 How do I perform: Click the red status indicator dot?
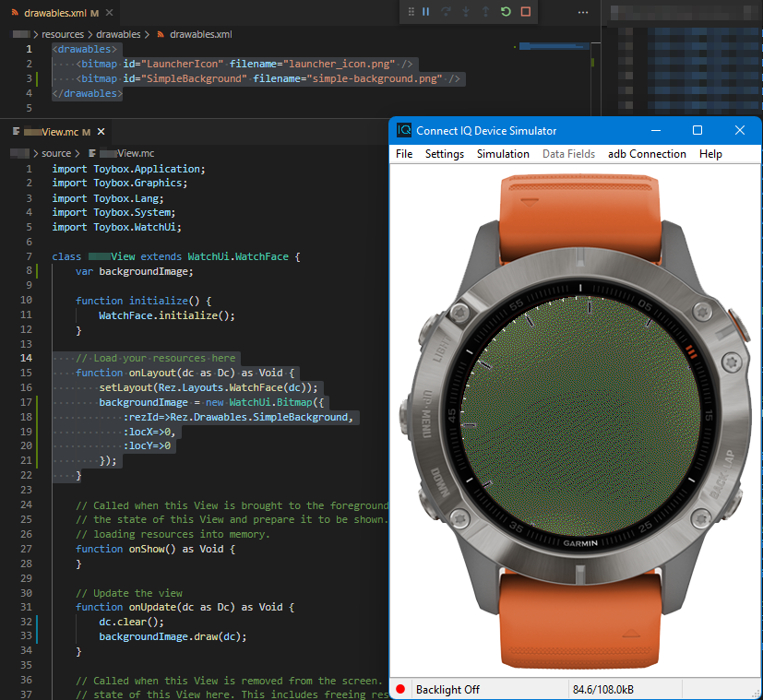(x=400, y=689)
